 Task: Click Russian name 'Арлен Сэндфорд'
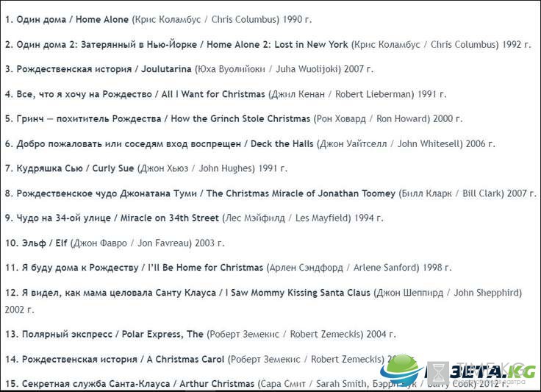pyautogui.click(x=307, y=268)
